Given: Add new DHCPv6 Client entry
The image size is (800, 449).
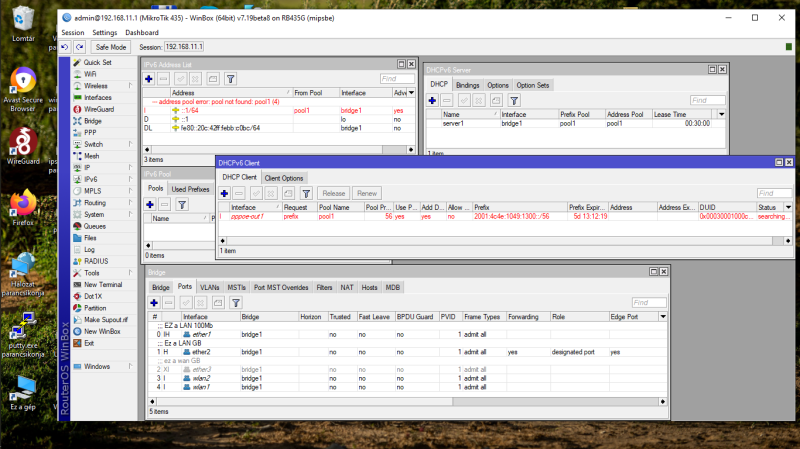Looking at the screenshot, I should coord(224,193).
